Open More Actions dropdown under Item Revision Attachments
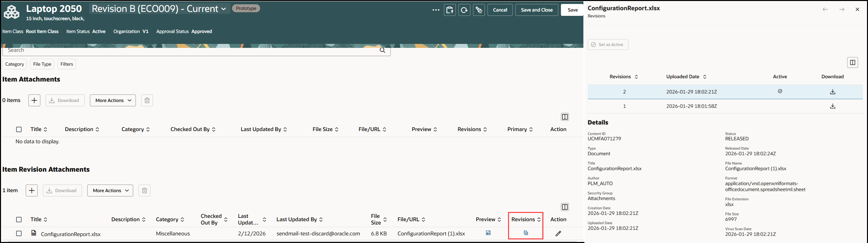 [110, 191]
